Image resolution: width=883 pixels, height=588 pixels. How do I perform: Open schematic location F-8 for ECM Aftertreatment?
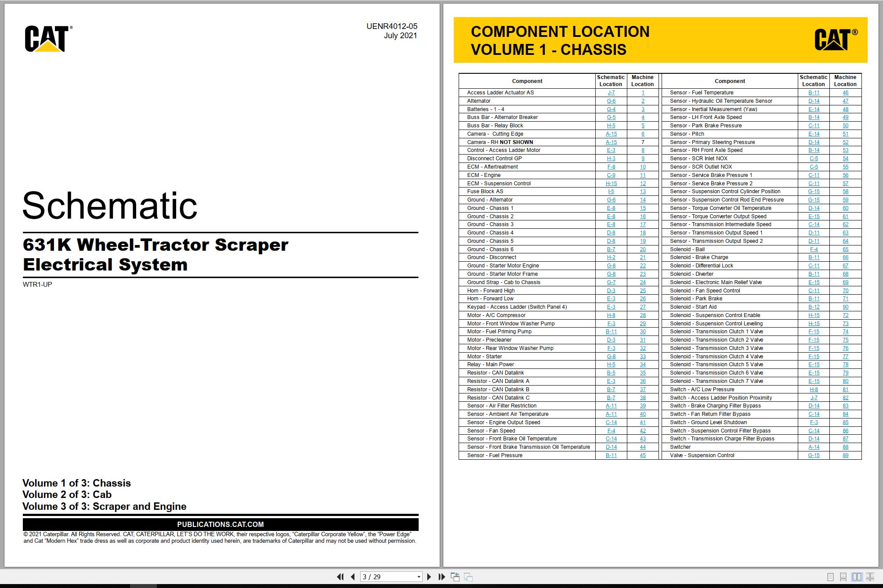tap(611, 167)
